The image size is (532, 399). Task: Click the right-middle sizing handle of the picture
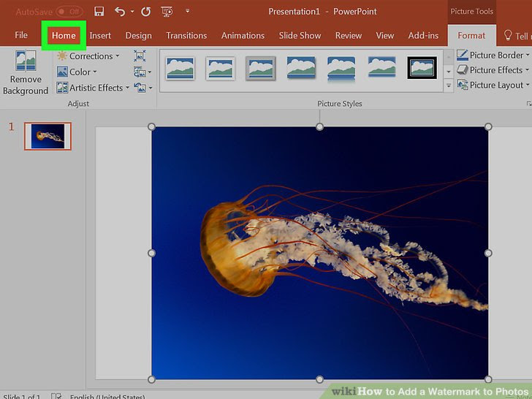488,253
